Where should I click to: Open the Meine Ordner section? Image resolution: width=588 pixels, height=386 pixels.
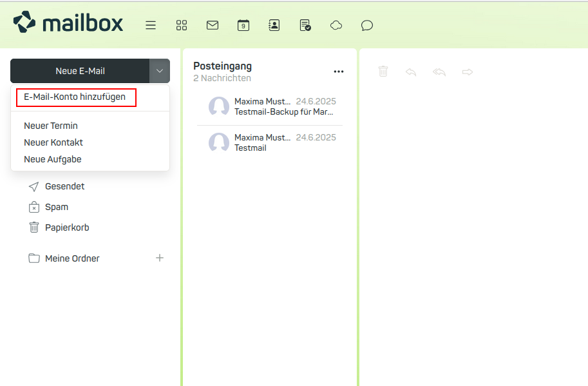tap(72, 258)
